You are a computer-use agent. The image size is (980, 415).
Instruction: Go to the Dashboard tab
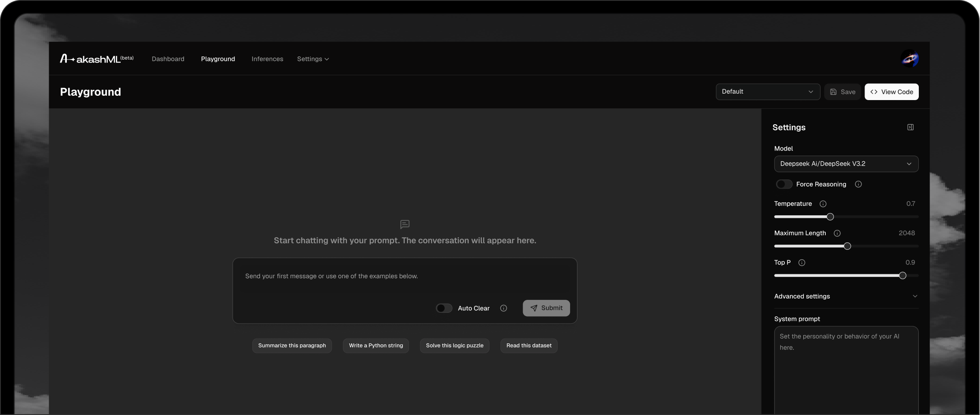(168, 59)
